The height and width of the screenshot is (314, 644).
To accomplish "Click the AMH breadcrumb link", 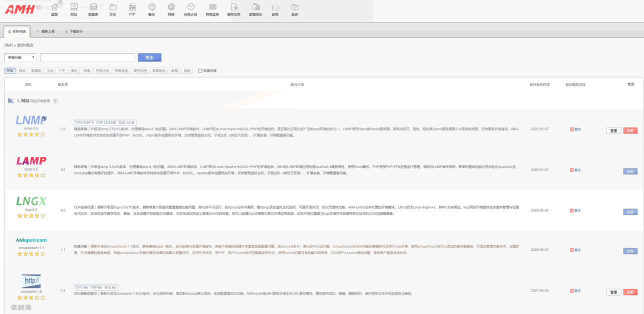I will [x=8, y=45].
